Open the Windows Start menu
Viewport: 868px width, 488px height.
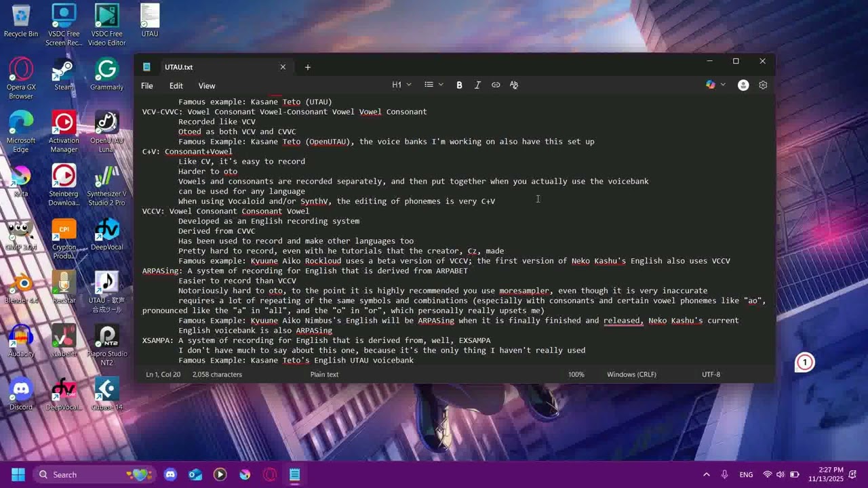[x=18, y=474]
